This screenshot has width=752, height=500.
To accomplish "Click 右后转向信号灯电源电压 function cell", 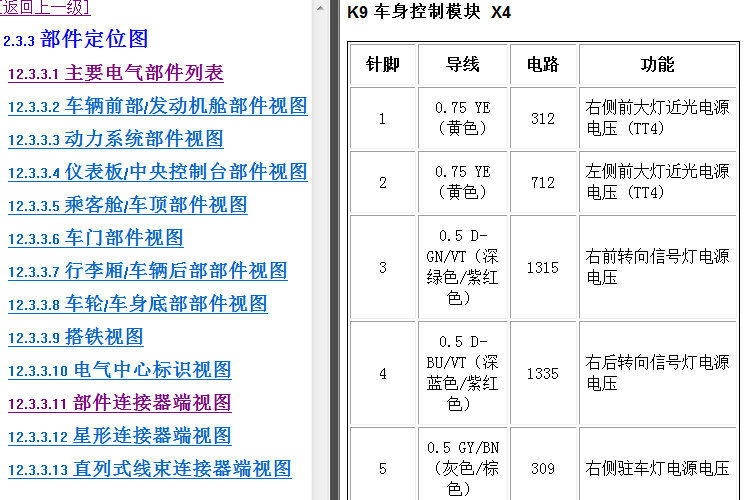I will (658, 373).
